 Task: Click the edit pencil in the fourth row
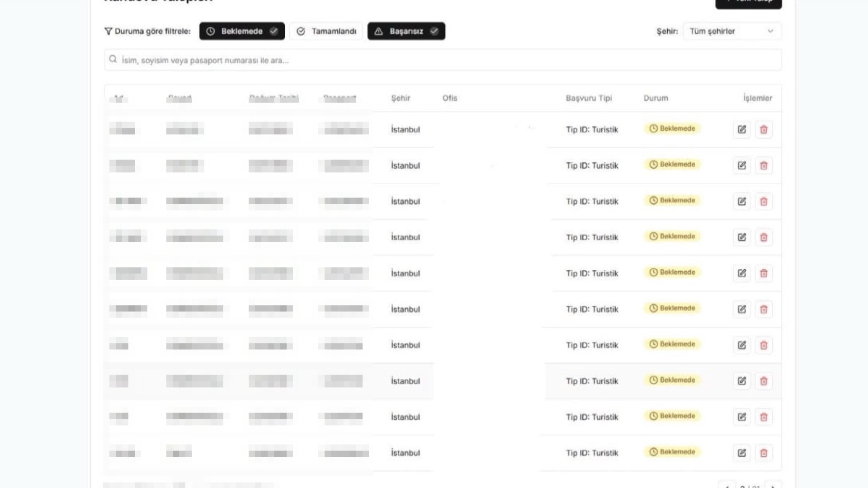point(742,237)
